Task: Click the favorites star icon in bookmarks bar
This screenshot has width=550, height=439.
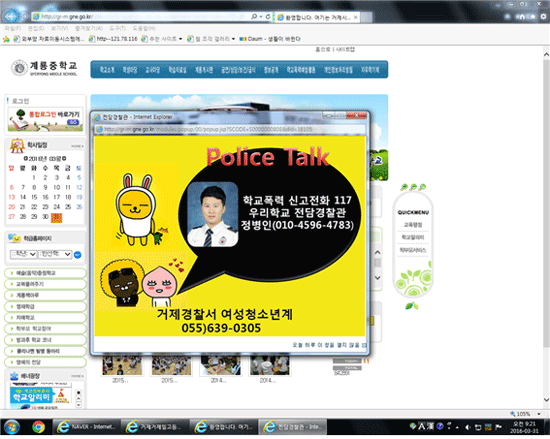Action: click(x=6, y=39)
